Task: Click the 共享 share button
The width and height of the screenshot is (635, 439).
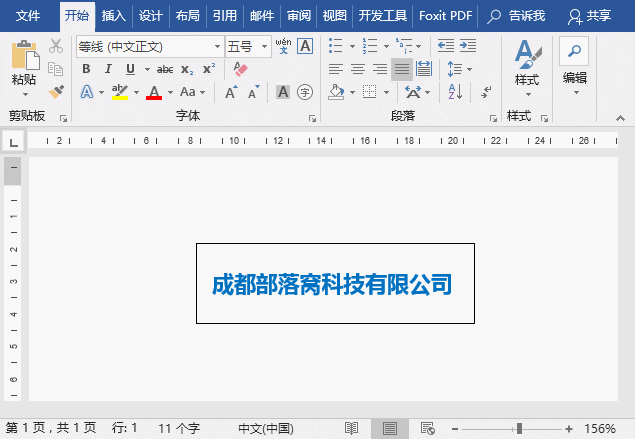Action: [589, 16]
